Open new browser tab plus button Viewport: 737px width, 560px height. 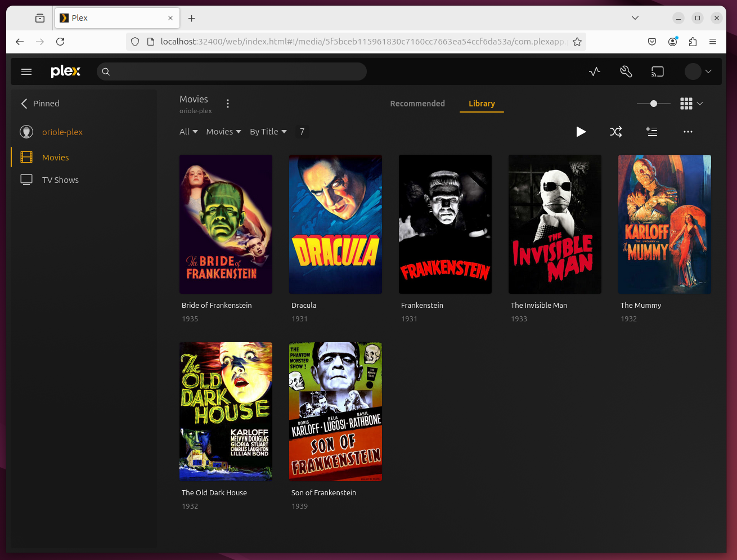coord(192,18)
